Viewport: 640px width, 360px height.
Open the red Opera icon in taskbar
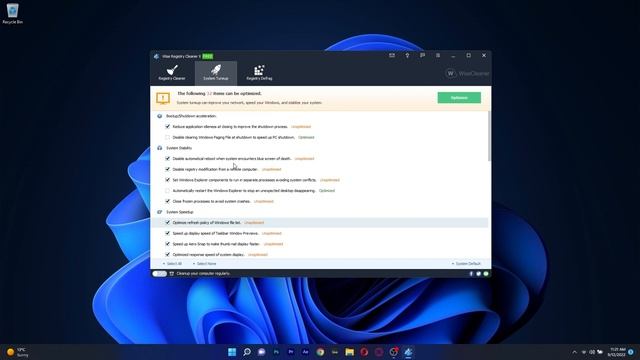[x=364, y=352]
